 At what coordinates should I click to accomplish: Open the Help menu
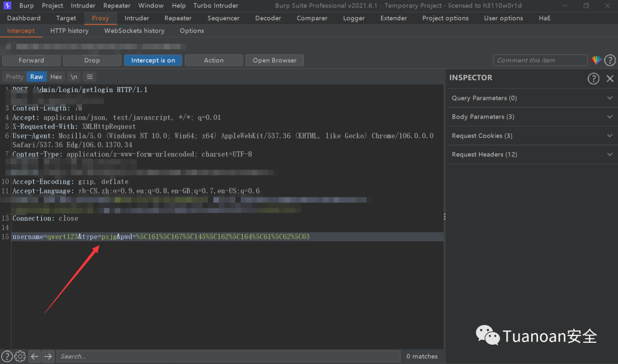(179, 6)
